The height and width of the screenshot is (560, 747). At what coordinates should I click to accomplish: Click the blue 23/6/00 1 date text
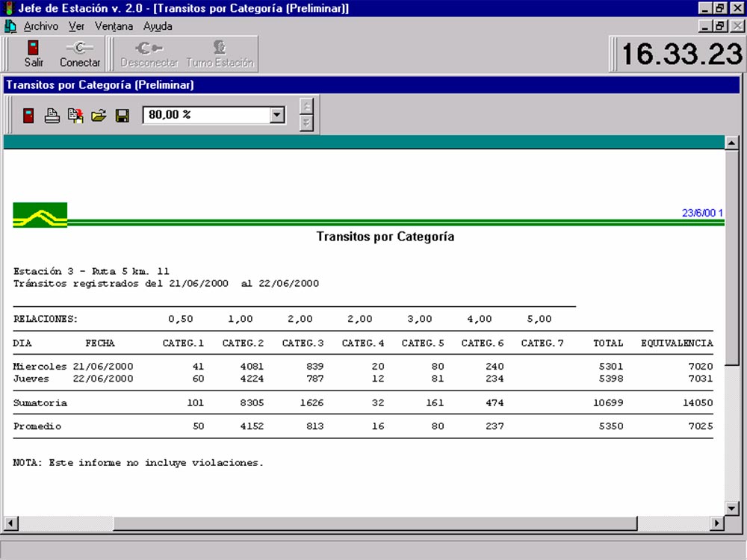702,213
